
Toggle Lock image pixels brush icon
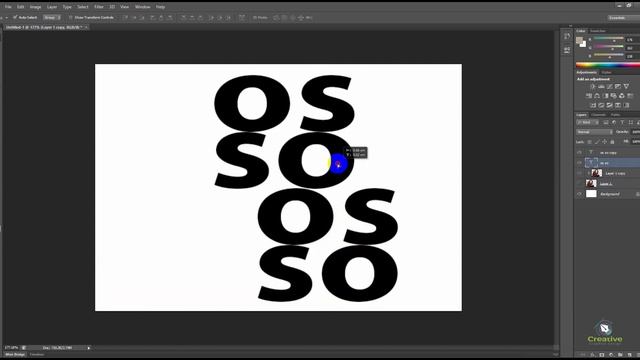pyautogui.click(x=597, y=142)
